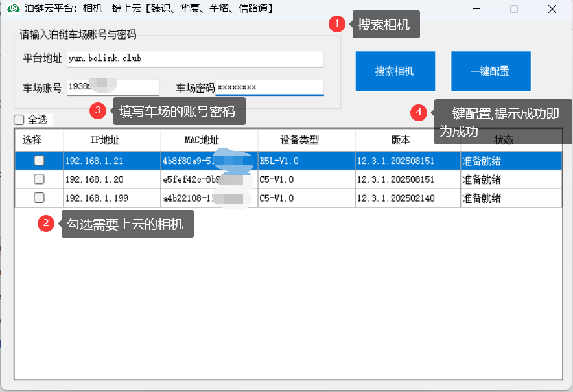This screenshot has height=392, width=573.
Task: Click the 设备类型 column header
Action: coord(307,140)
